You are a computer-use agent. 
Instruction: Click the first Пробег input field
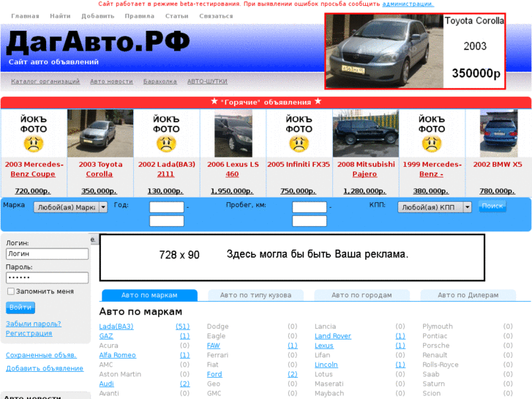point(310,207)
